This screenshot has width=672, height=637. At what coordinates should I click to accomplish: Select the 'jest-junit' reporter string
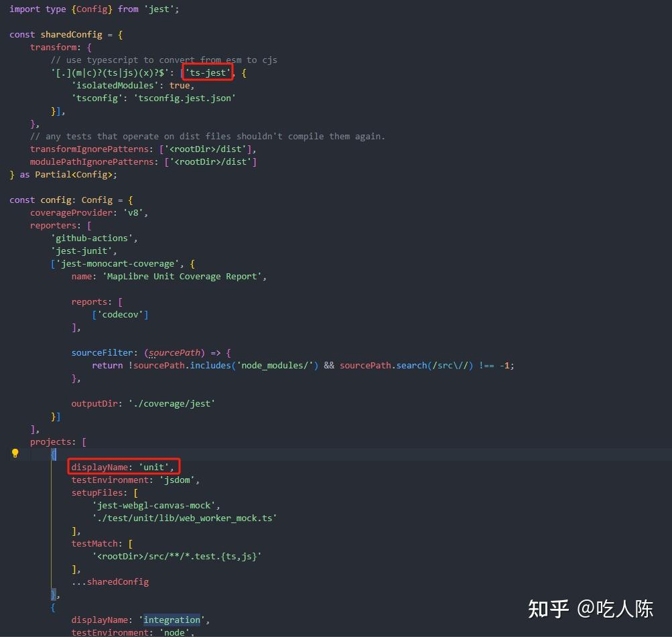[x=80, y=251]
